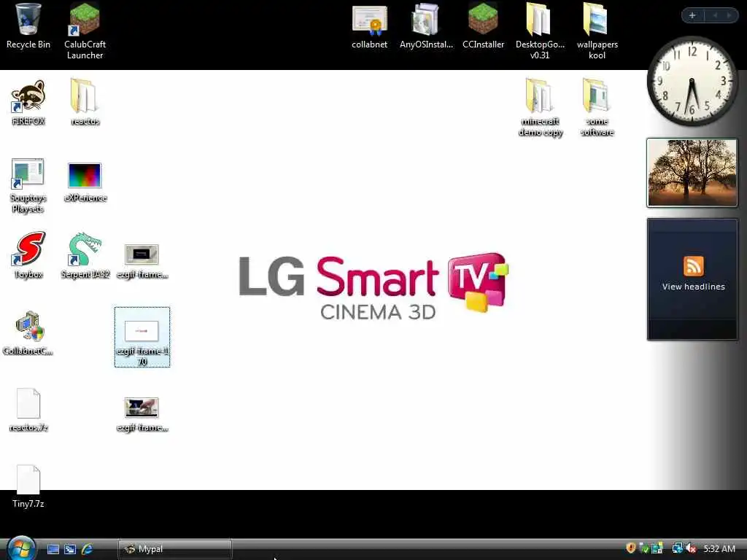Select the some software folder
Viewport: 747px width, 560px height.
pyautogui.click(x=597, y=108)
